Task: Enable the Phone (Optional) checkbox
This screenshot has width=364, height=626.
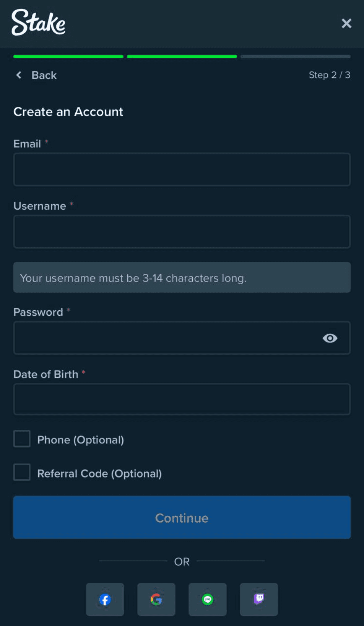Action: 22,439
